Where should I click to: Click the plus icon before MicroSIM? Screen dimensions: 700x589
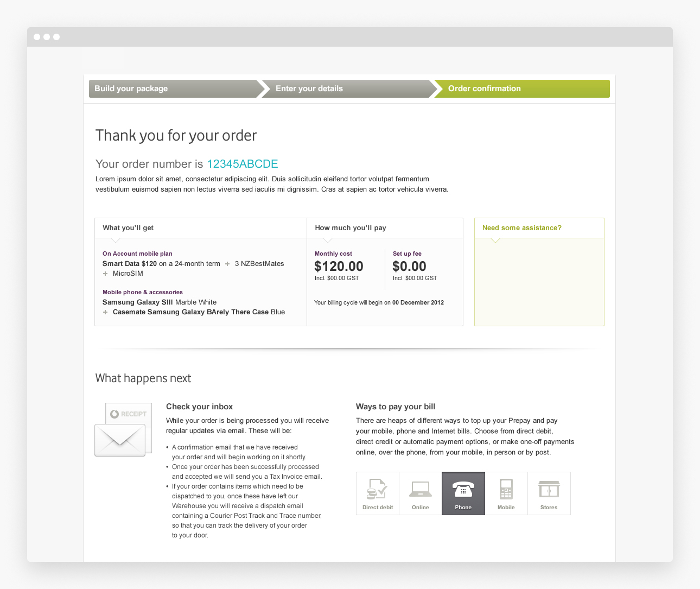(105, 274)
